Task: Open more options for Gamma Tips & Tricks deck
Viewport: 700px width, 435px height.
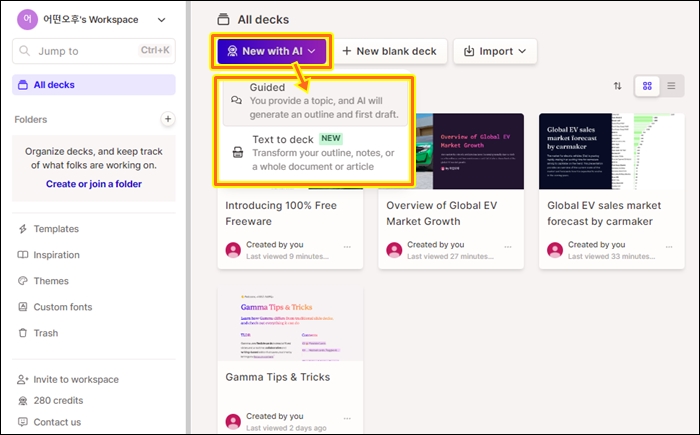Action: 347,418
